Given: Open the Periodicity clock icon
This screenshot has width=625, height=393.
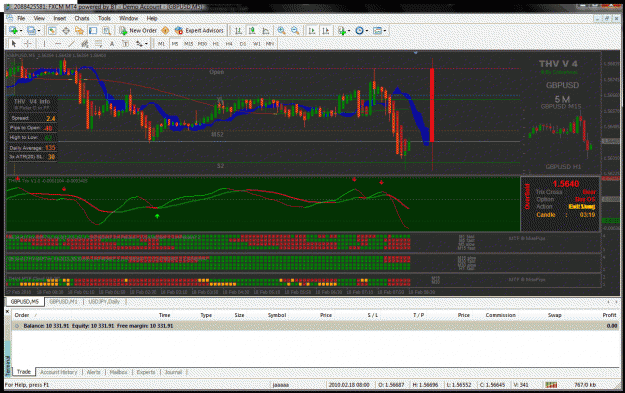Looking at the screenshot, I should (359, 31).
